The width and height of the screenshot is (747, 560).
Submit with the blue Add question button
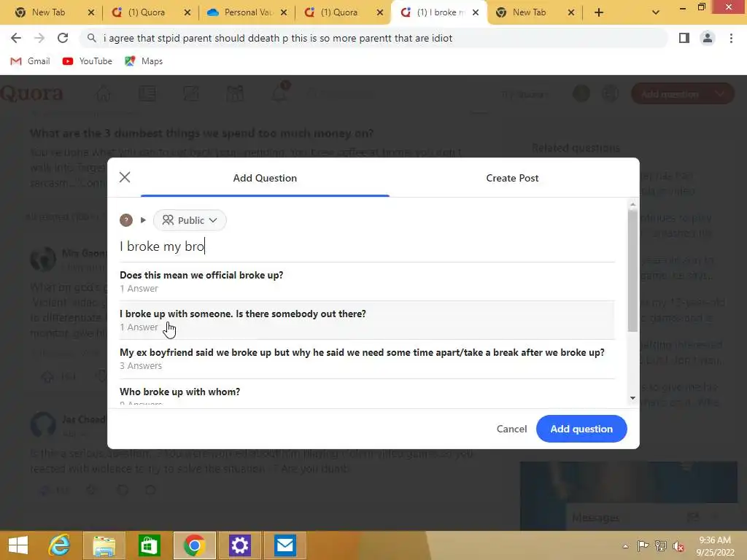(581, 429)
